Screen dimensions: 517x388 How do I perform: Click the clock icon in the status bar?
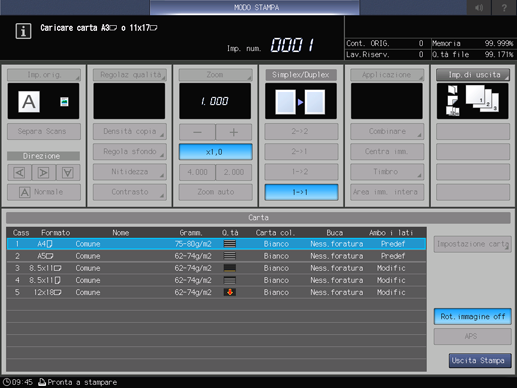tap(6, 382)
